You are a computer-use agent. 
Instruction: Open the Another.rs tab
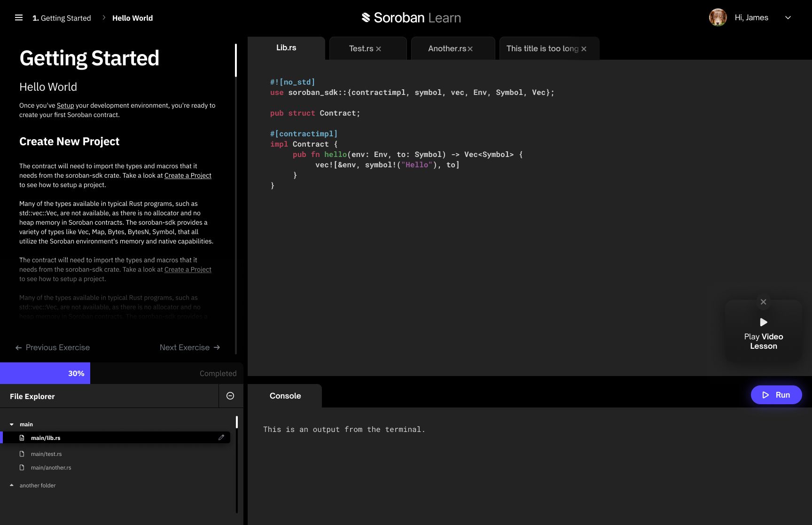click(447, 48)
